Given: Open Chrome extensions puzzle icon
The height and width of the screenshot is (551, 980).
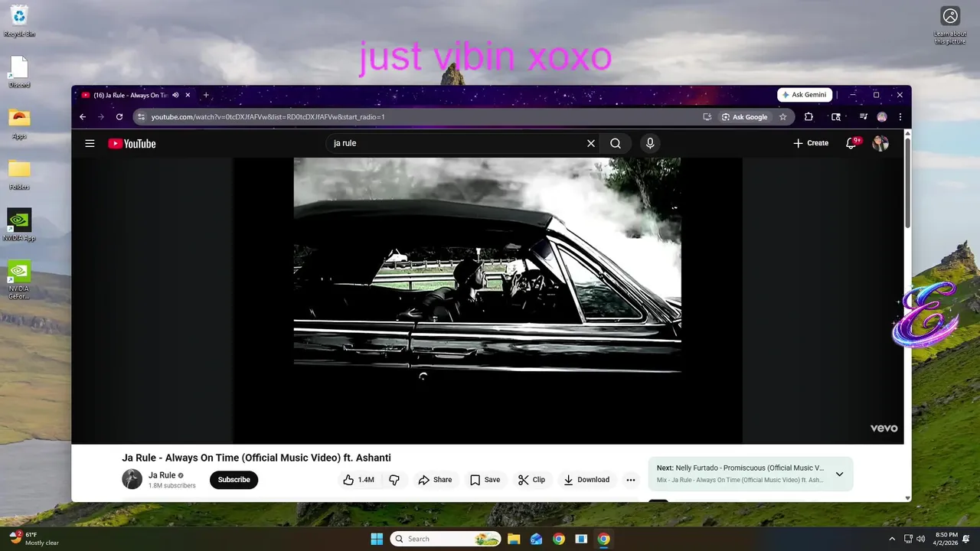Looking at the screenshot, I should tap(808, 117).
